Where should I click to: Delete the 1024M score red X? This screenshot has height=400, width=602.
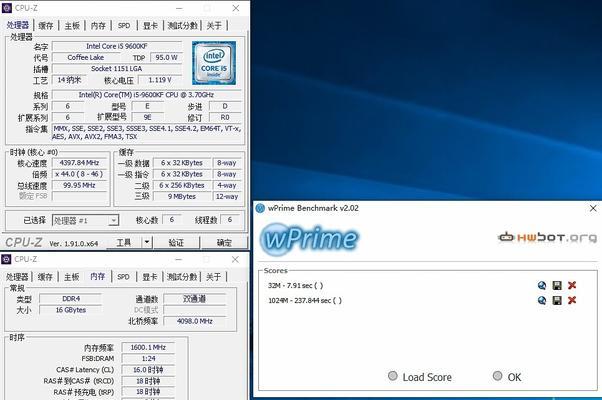pos(572,300)
